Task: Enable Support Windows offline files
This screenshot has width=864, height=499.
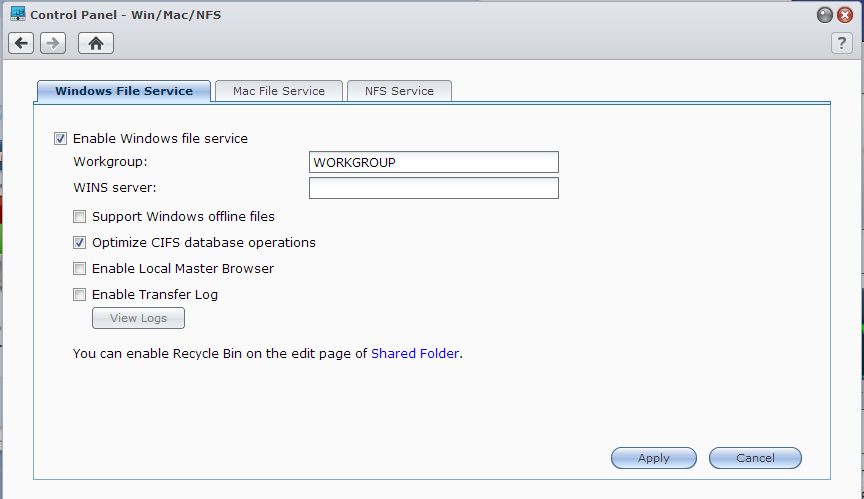Action: (x=79, y=216)
